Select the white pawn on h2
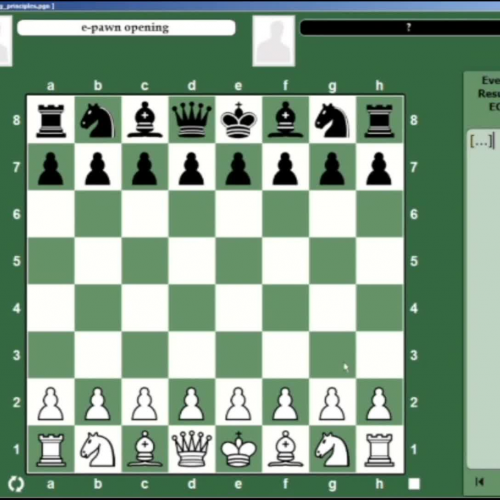 379,403
